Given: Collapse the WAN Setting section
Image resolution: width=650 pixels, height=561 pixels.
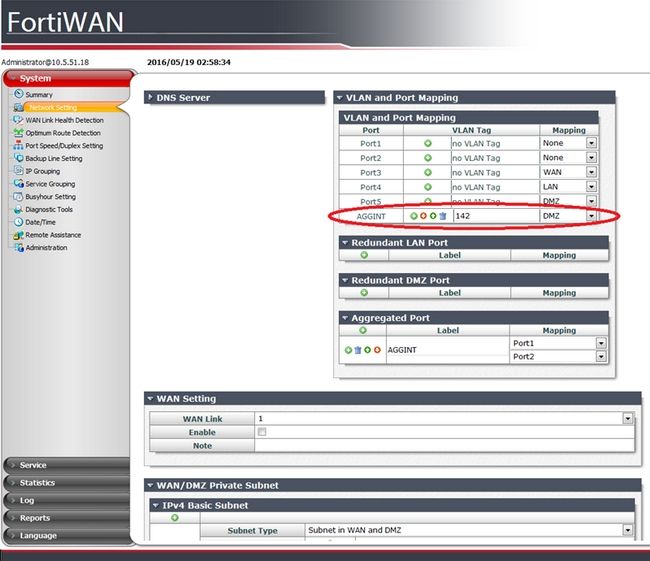Looking at the screenshot, I should [150, 398].
